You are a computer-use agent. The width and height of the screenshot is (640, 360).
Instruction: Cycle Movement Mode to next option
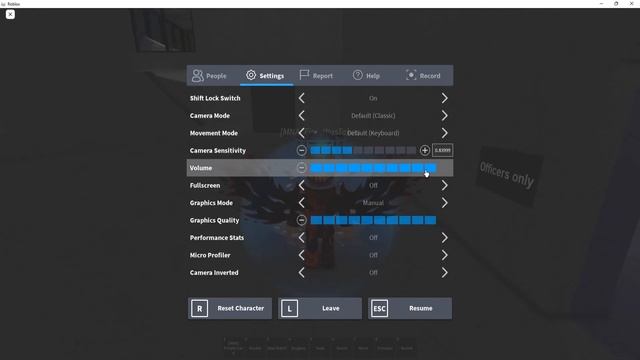click(444, 133)
